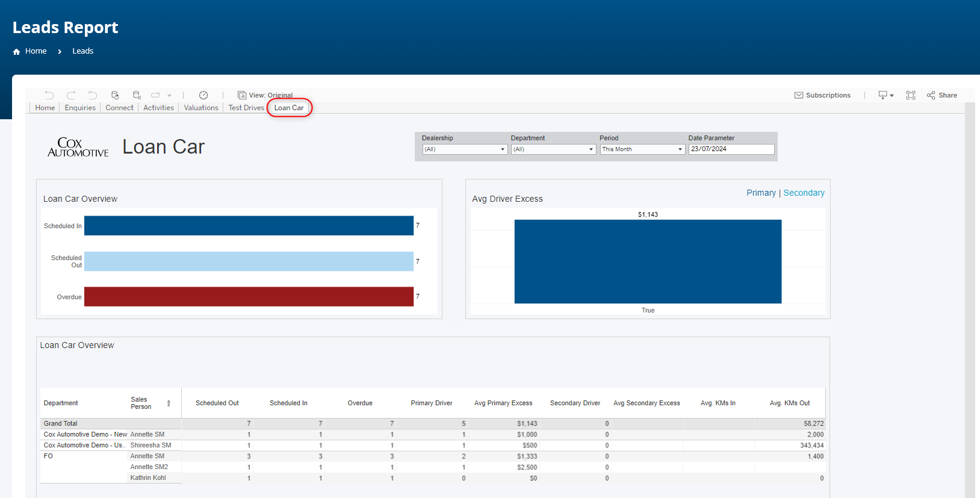Viewport: 980px width, 498px height.
Task: Expand the replay speed dropdown arrow
Action: click(170, 96)
